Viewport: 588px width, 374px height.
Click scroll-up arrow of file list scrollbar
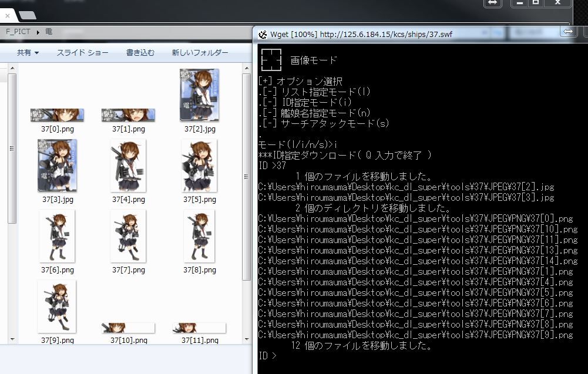coord(246,68)
